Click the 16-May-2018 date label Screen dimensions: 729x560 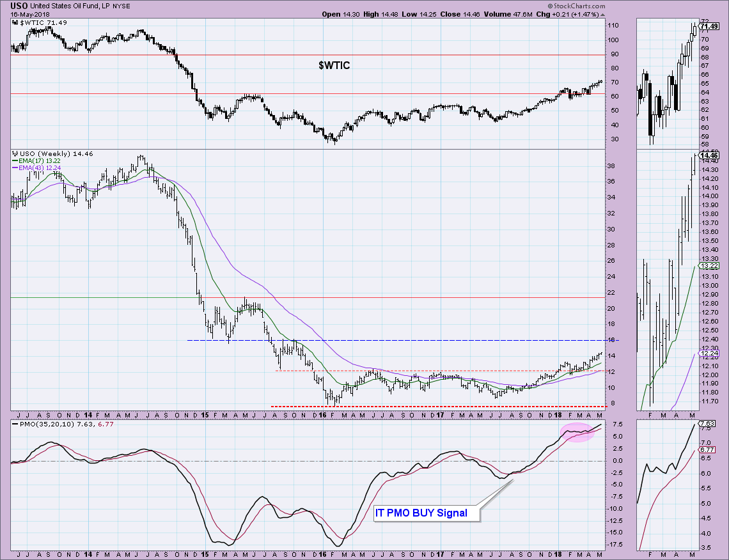(30, 14)
